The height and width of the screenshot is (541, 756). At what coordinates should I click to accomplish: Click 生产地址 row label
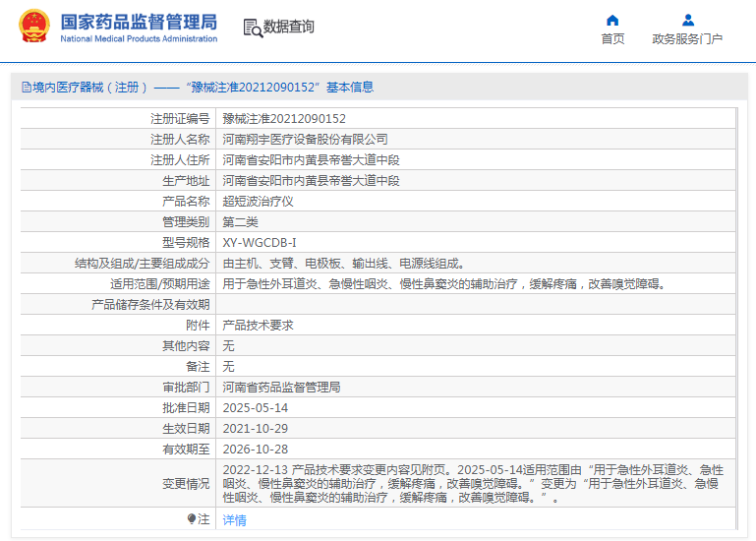[x=186, y=181]
